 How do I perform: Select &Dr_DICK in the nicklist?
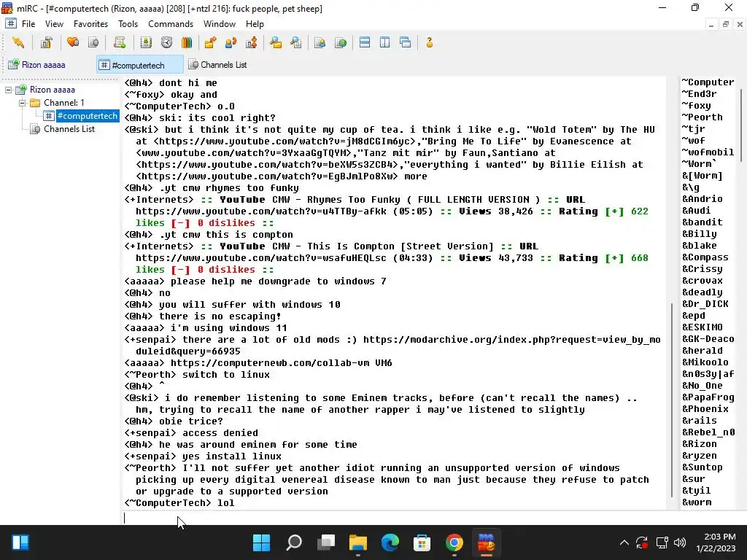[705, 304]
